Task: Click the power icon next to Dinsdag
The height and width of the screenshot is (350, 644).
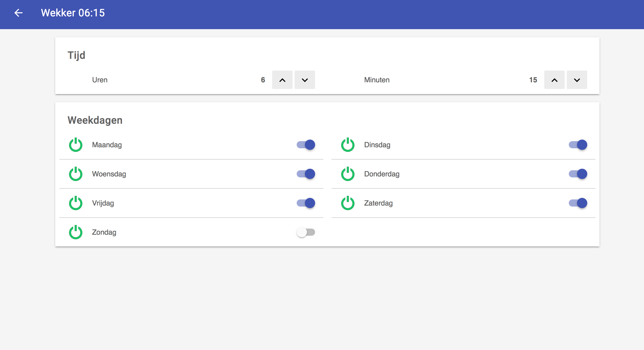Action: pos(348,145)
